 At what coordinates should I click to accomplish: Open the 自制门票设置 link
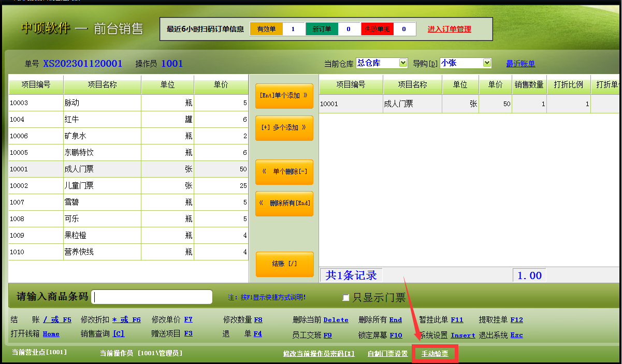click(x=387, y=354)
